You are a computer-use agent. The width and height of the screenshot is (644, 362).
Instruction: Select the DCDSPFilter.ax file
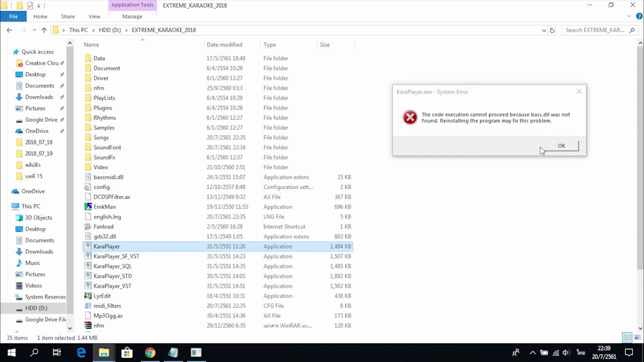pyautogui.click(x=112, y=197)
